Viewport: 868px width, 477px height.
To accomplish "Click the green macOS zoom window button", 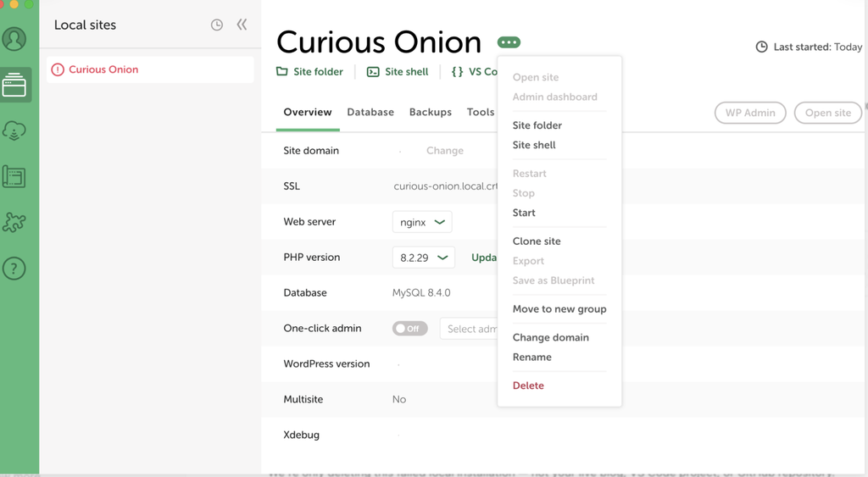I will [29, 4].
